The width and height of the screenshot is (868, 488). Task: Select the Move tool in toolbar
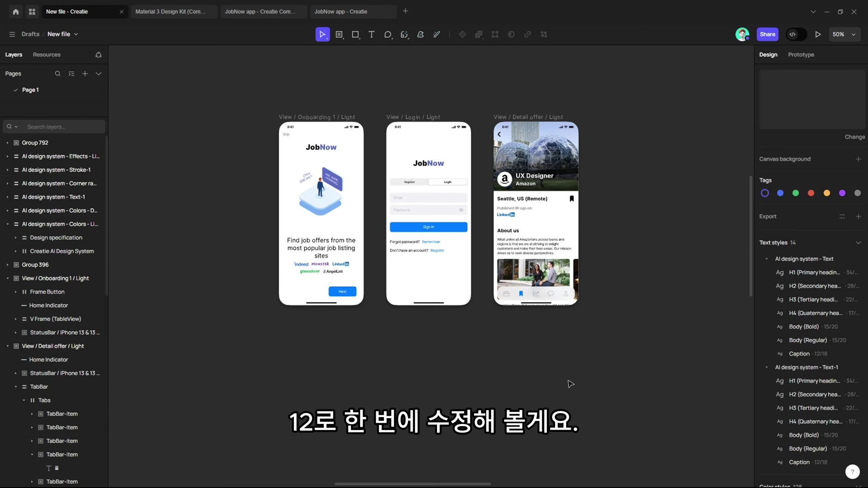tap(323, 34)
